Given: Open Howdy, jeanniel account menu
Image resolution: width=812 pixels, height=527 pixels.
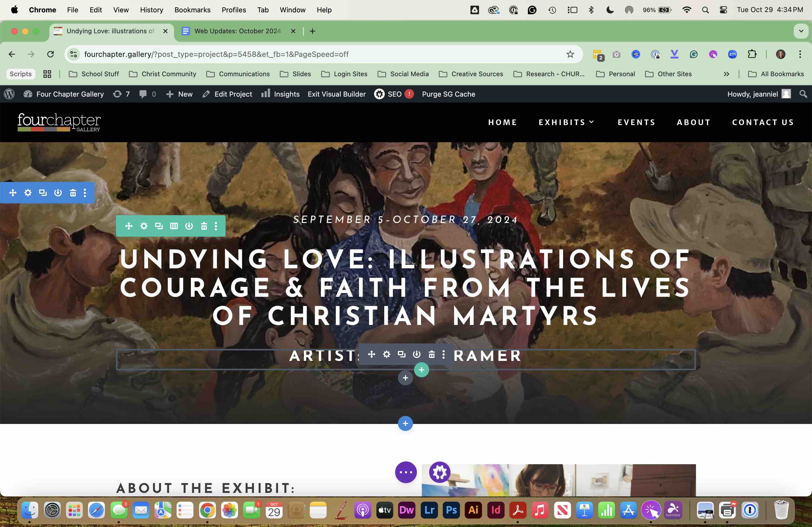Looking at the screenshot, I should tap(759, 94).
